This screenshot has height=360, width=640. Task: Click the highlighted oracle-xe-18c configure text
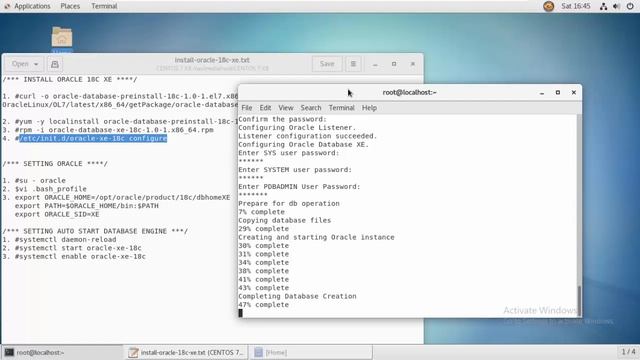tap(93, 138)
